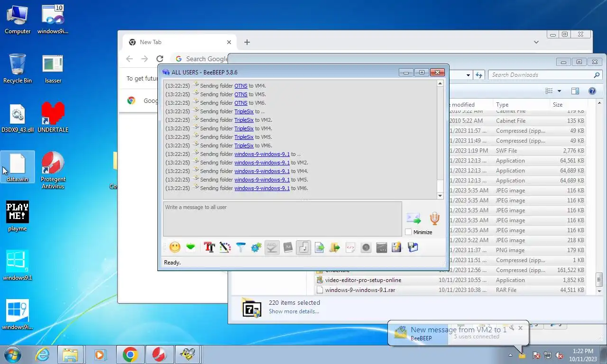Toggle the ABC spell checking button

point(272,247)
